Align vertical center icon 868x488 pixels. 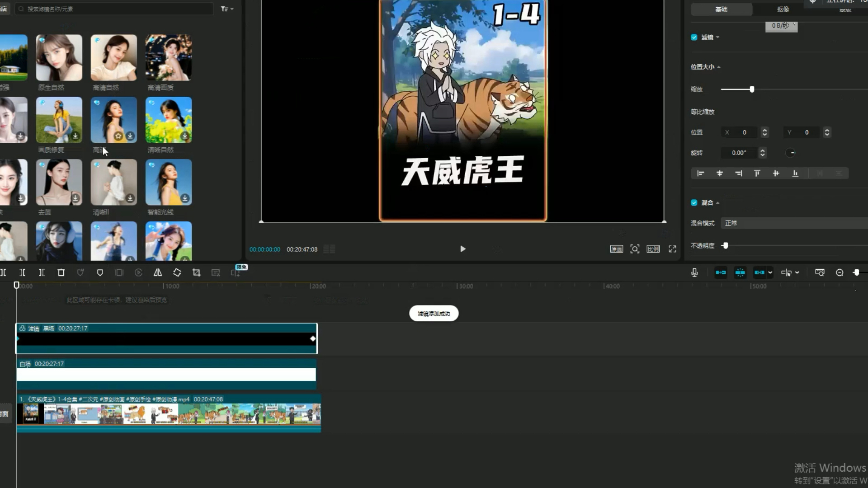click(x=776, y=174)
